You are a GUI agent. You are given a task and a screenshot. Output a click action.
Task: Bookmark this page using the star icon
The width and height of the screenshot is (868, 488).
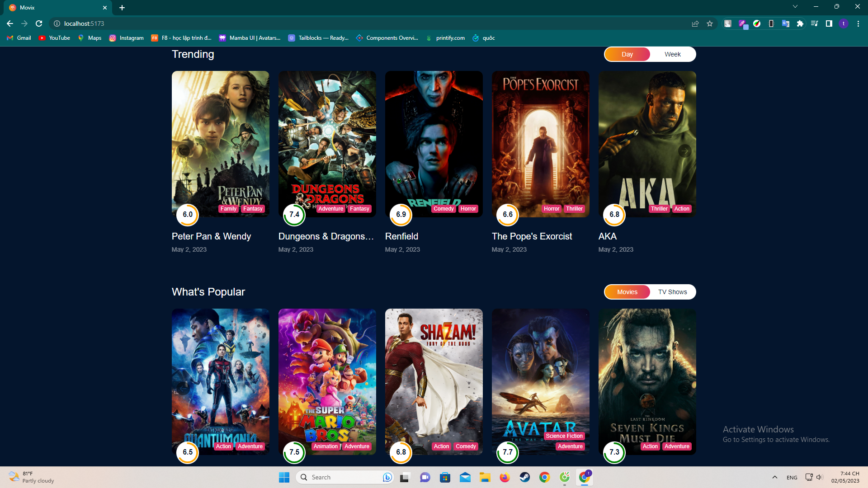coord(710,23)
